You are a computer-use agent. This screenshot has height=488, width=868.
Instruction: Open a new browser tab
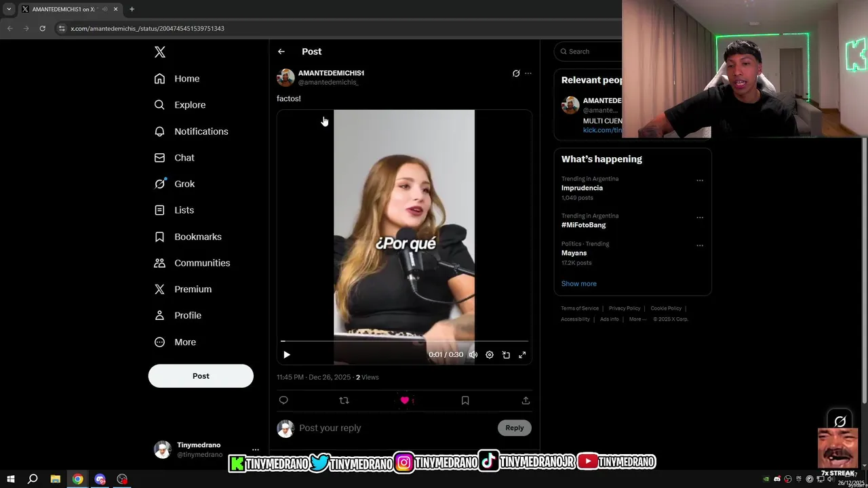tap(132, 9)
